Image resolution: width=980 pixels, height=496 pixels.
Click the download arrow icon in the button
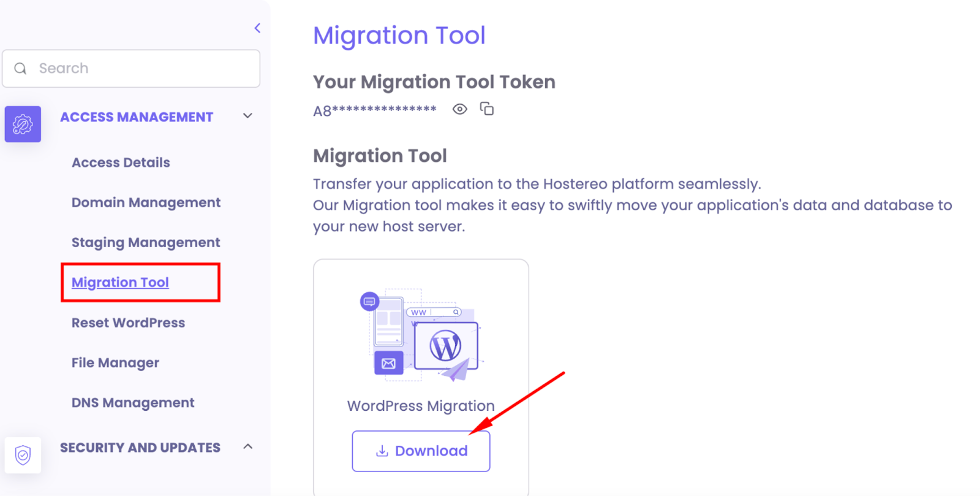click(x=382, y=451)
